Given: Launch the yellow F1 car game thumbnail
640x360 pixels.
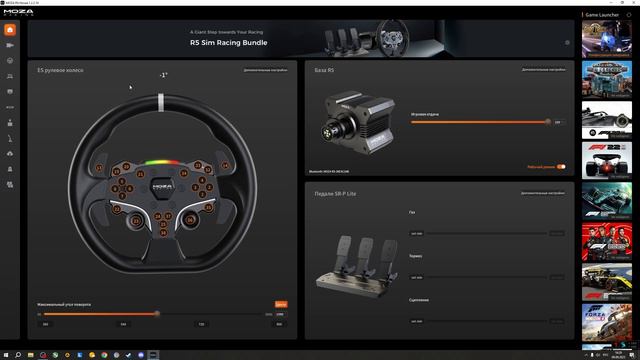Looking at the screenshot, I should pos(607,282).
